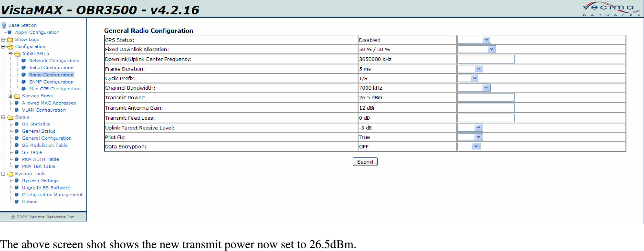
Task: Open the Channel Bandwidth dropdown
Action: [x=474, y=88]
